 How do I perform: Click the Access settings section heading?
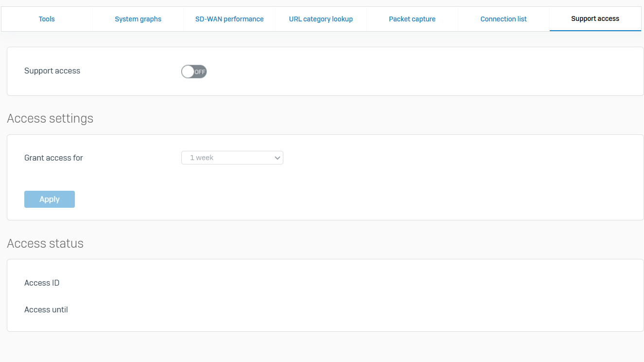[50, 118]
